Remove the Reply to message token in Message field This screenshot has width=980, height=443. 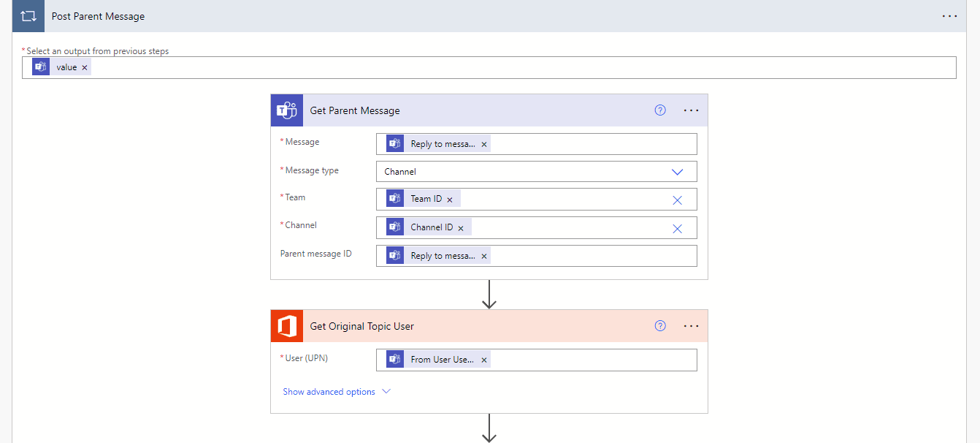(483, 145)
